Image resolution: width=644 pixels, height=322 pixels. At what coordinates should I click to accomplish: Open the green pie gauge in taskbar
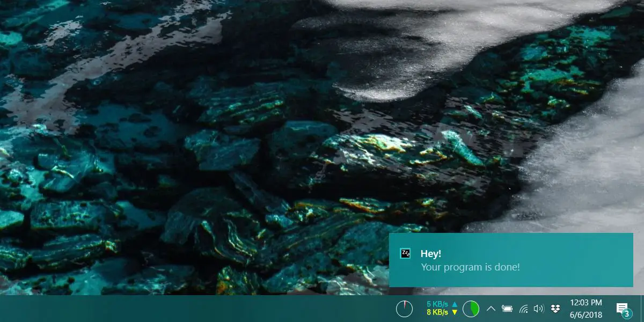471,309
